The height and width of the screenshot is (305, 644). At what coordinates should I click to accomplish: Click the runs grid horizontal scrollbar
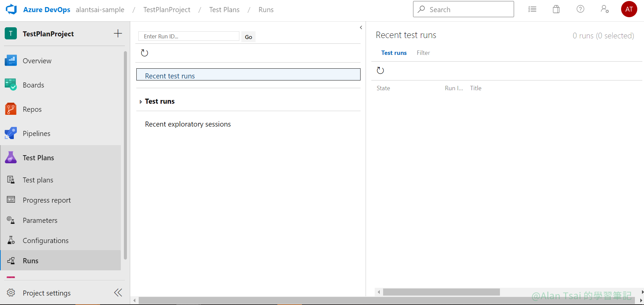441,292
